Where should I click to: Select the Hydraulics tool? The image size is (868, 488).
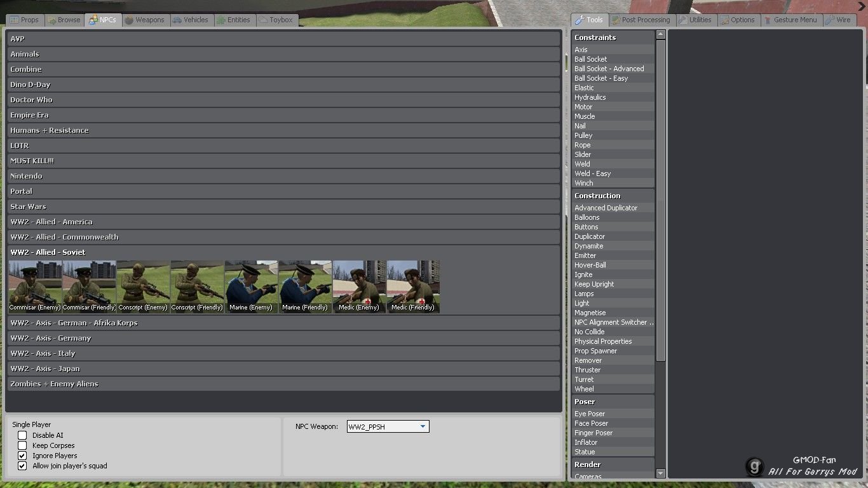[x=613, y=97]
